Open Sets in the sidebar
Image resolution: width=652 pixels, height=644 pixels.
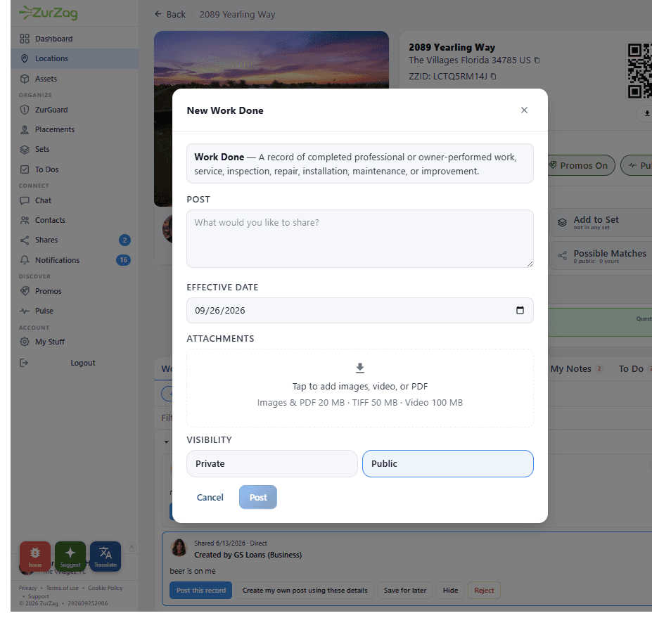click(75, 149)
